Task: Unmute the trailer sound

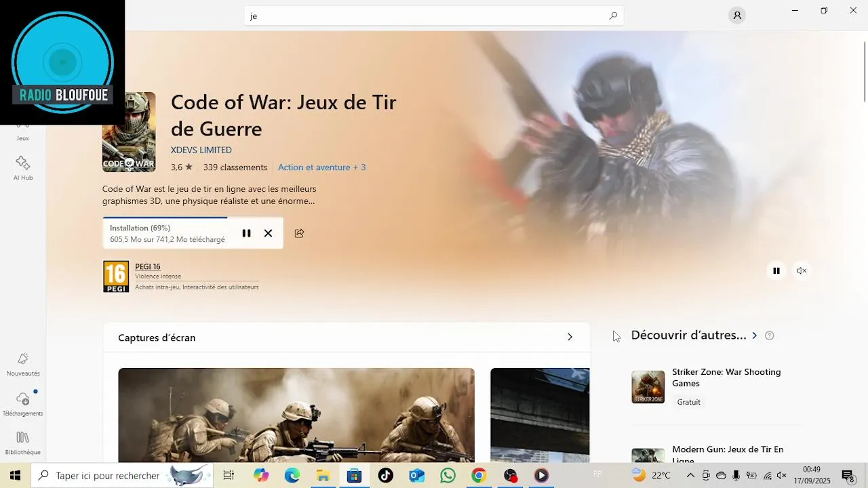Action: pos(802,270)
